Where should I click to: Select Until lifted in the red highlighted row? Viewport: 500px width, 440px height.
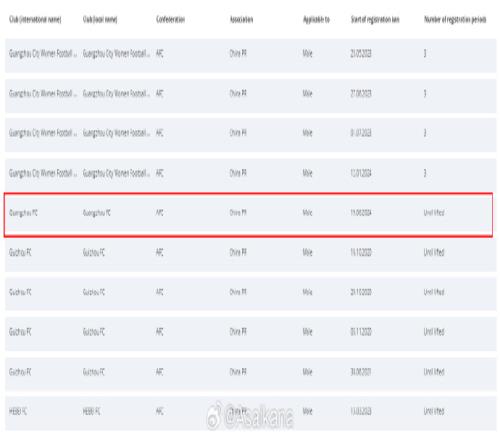click(x=434, y=213)
